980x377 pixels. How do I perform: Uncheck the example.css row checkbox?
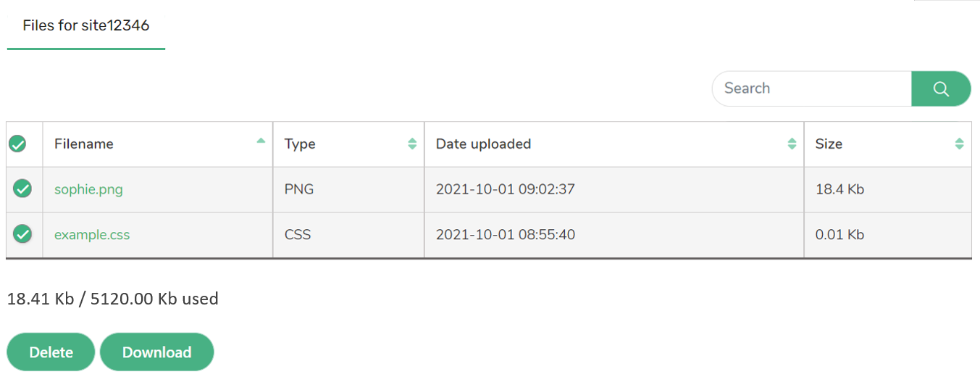(x=23, y=234)
